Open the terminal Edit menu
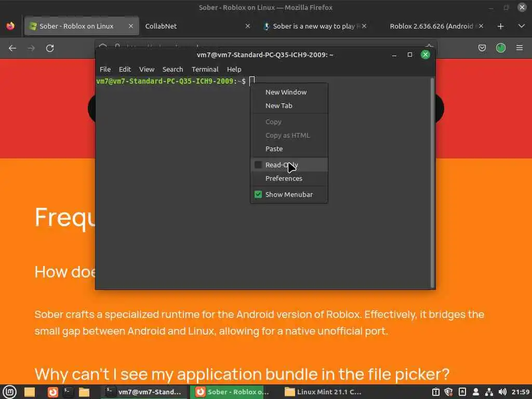 [125, 69]
